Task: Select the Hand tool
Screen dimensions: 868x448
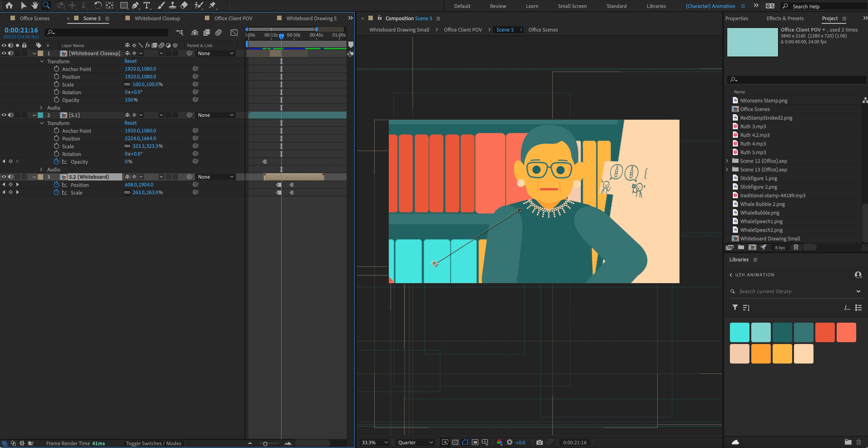Action: pos(35,5)
